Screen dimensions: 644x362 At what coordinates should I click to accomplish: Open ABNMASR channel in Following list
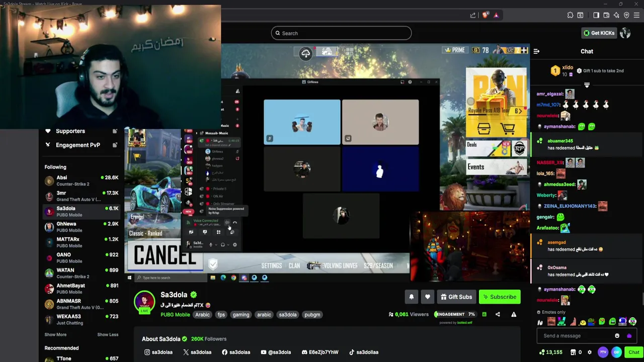[x=80, y=304]
